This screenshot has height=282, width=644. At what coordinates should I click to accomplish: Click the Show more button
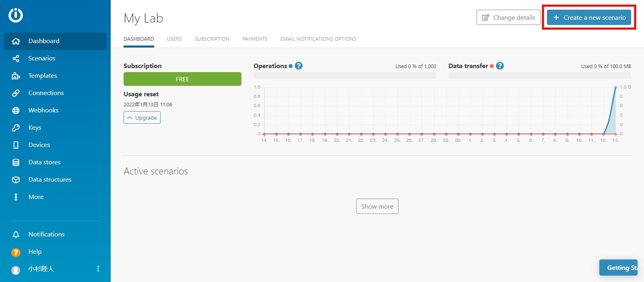377,206
